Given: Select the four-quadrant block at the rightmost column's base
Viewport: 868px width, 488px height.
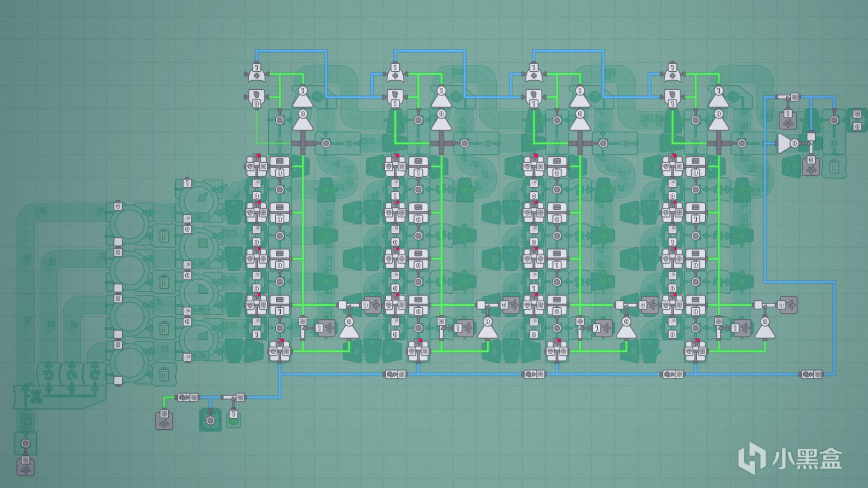Looking at the screenshot, I should point(696,350).
